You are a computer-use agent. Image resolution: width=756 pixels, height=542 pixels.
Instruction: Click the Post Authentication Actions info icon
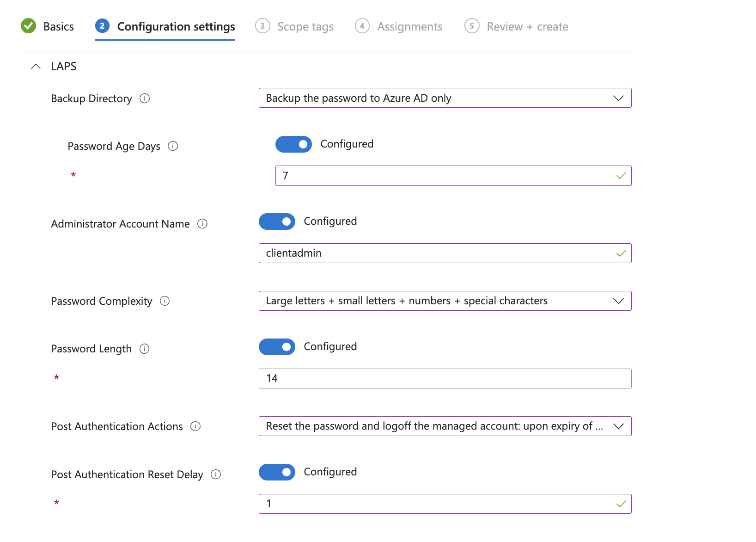point(195,426)
